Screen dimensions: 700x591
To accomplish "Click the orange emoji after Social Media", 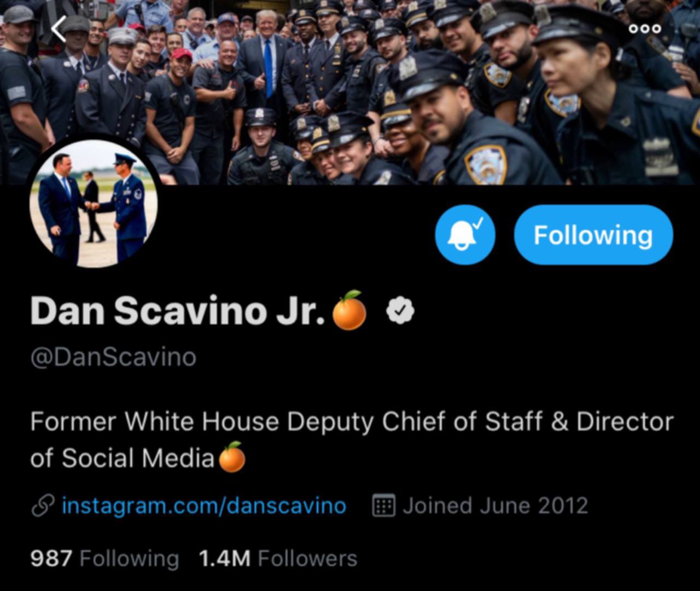I will point(232,457).
